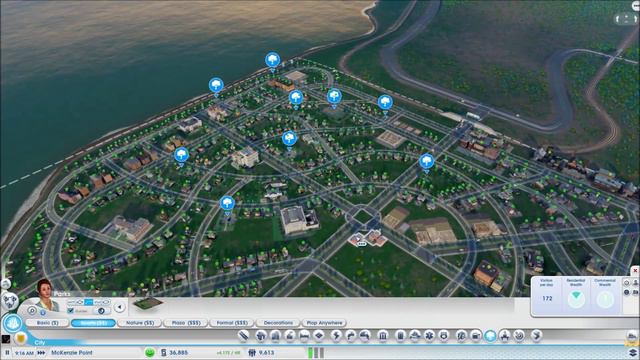Pause the simulation
This screenshot has height=360, width=640.
click(x=7, y=352)
